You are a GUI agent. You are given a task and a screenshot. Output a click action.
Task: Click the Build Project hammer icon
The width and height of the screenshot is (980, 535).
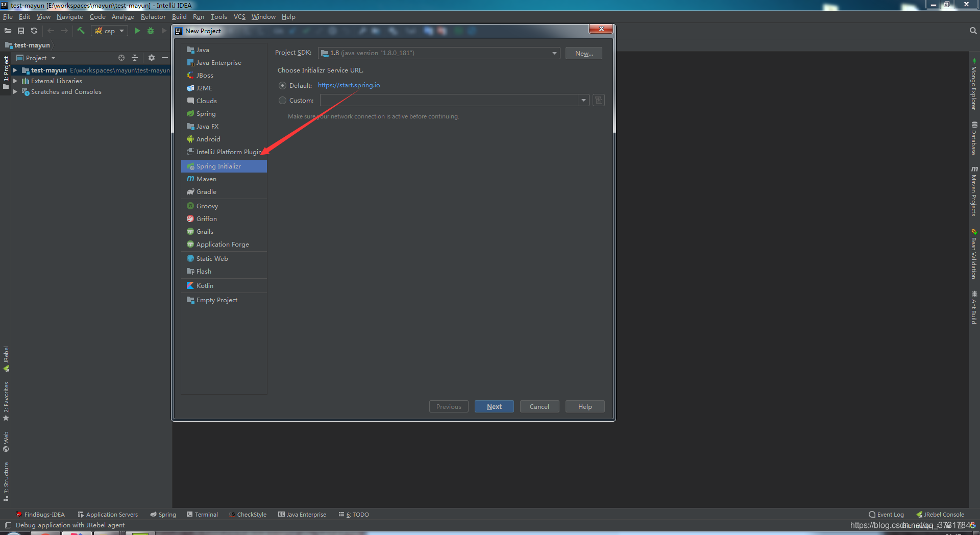click(x=81, y=31)
